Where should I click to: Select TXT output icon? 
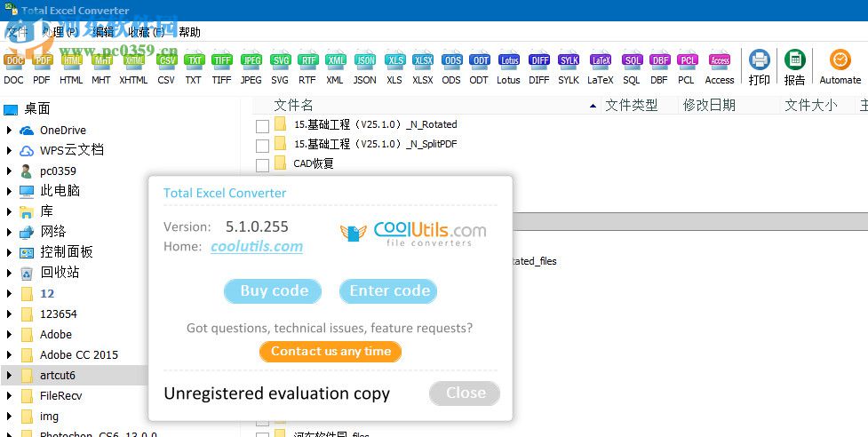pos(193,61)
